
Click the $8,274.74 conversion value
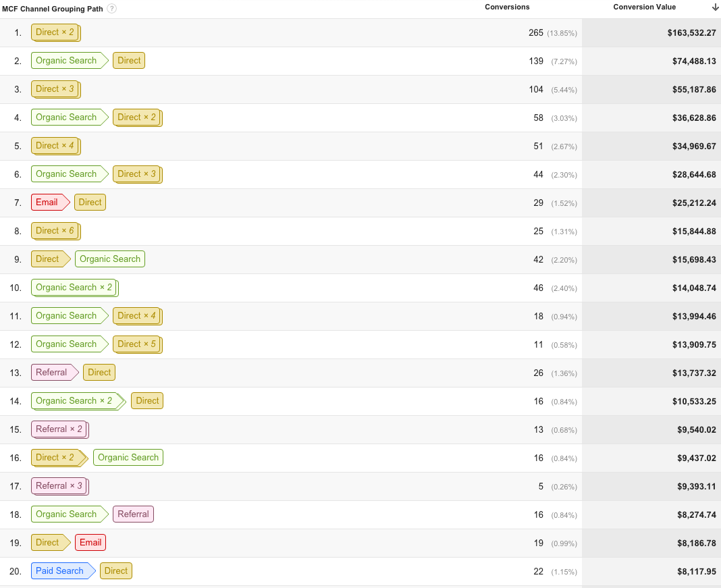coord(696,515)
